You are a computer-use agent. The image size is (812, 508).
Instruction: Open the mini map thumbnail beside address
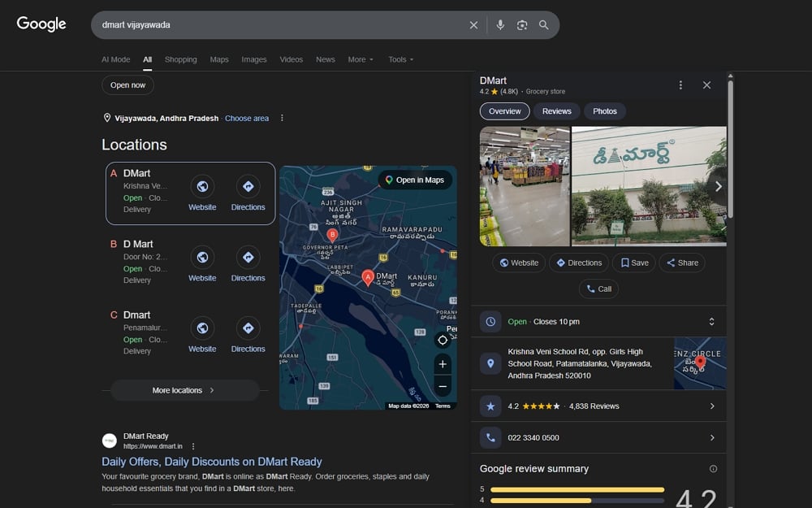tap(700, 363)
